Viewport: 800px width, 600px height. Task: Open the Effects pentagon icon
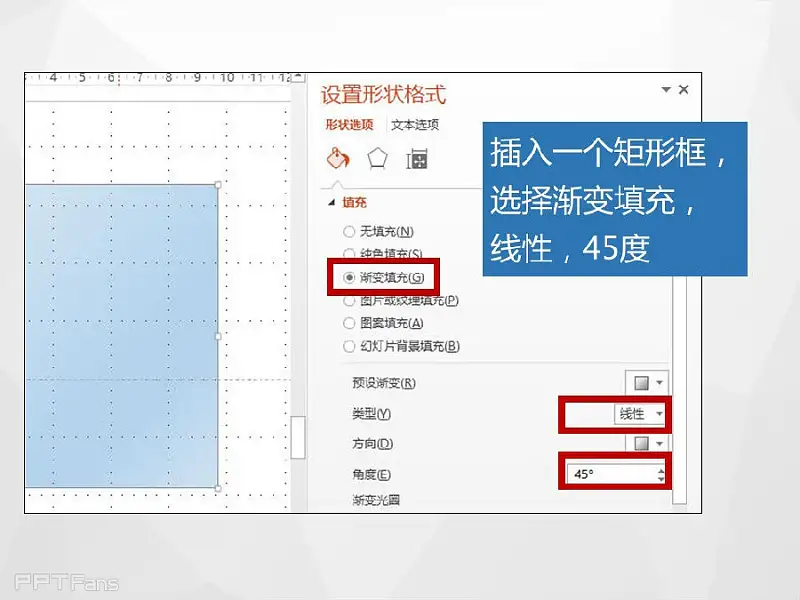point(377,159)
